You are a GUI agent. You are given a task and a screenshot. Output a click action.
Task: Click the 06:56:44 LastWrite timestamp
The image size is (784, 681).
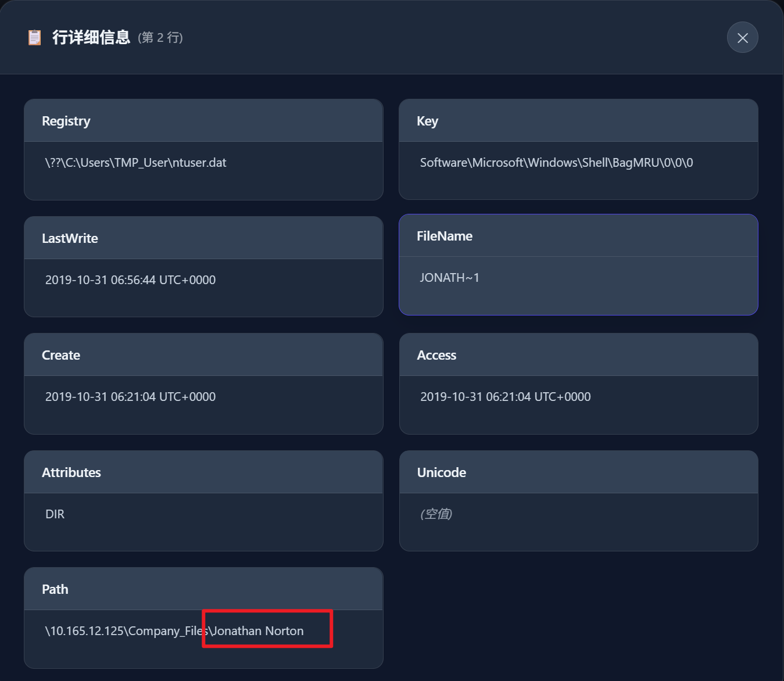click(x=130, y=280)
